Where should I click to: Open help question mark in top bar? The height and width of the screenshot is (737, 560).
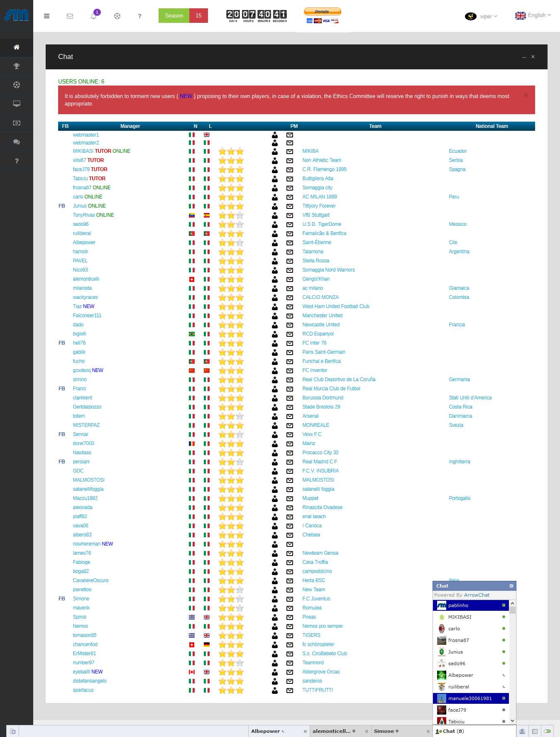(139, 16)
